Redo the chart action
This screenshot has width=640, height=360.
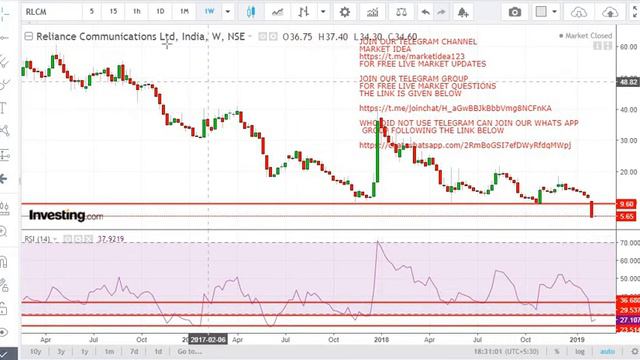441,12
